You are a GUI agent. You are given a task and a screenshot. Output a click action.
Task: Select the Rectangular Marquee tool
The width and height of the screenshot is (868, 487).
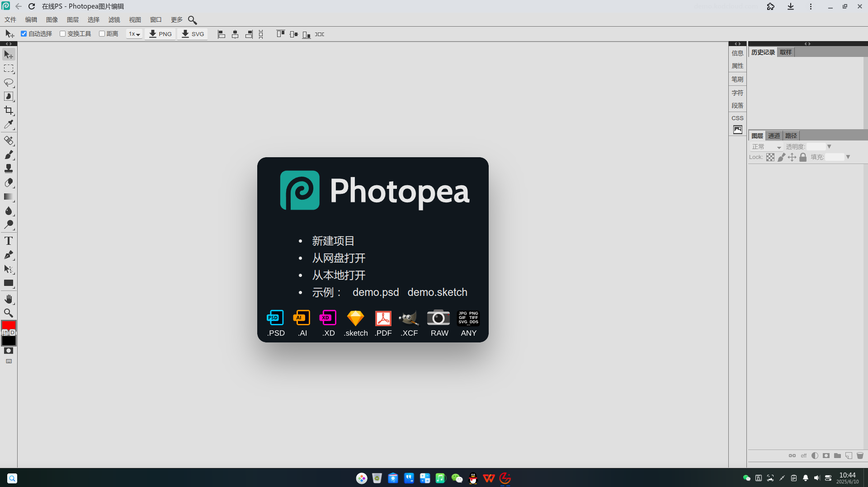click(x=9, y=69)
